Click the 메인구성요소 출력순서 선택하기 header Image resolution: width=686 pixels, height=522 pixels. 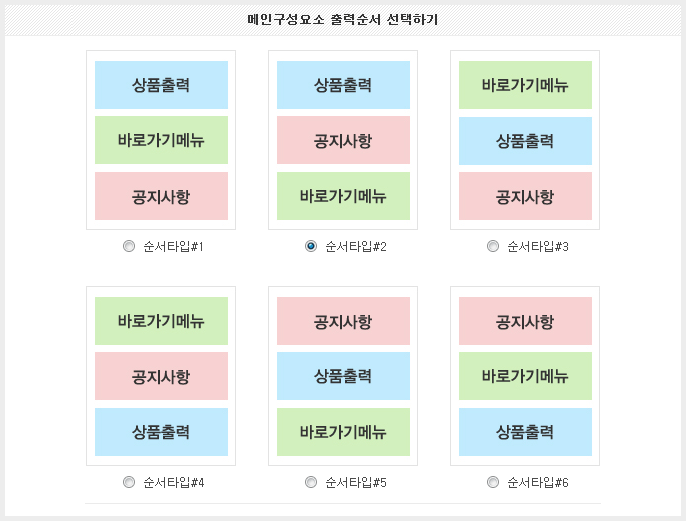pos(343,20)
